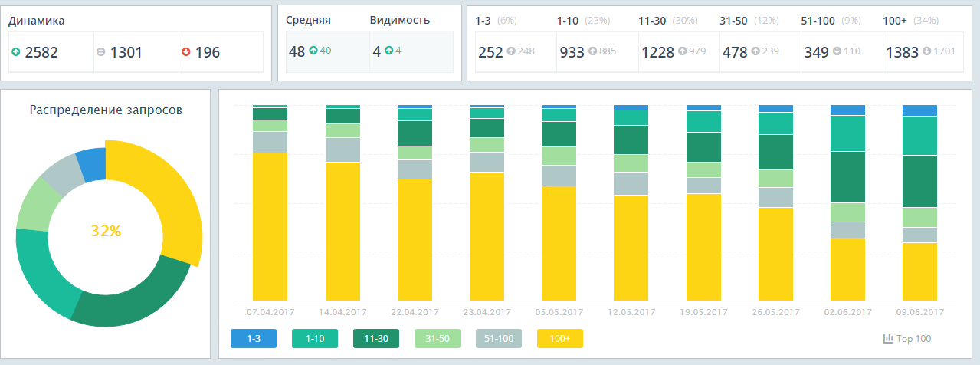Click the grey minus icon beside 1301
Image resolution: width=980 pixels, height=365 pixels.
[x=101, y=52]
